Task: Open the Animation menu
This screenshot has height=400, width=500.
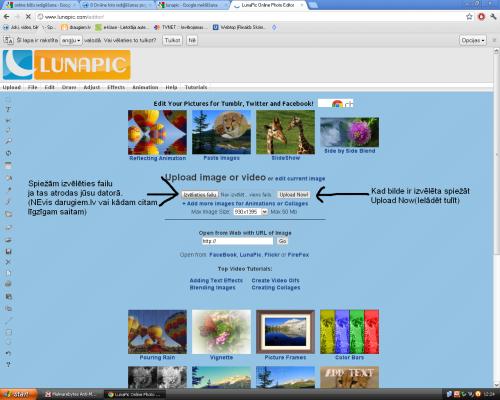Action: [x=145, y=87]
